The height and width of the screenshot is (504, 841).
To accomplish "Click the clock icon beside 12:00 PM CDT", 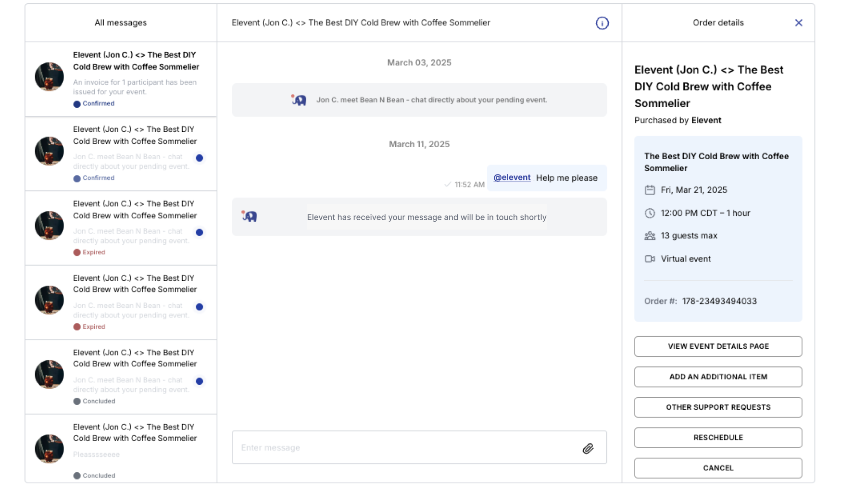I will pyautogui.click(x=649, y=213).
